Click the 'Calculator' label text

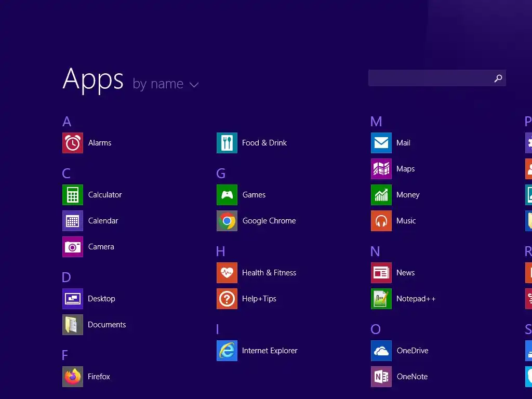[105, 195]
